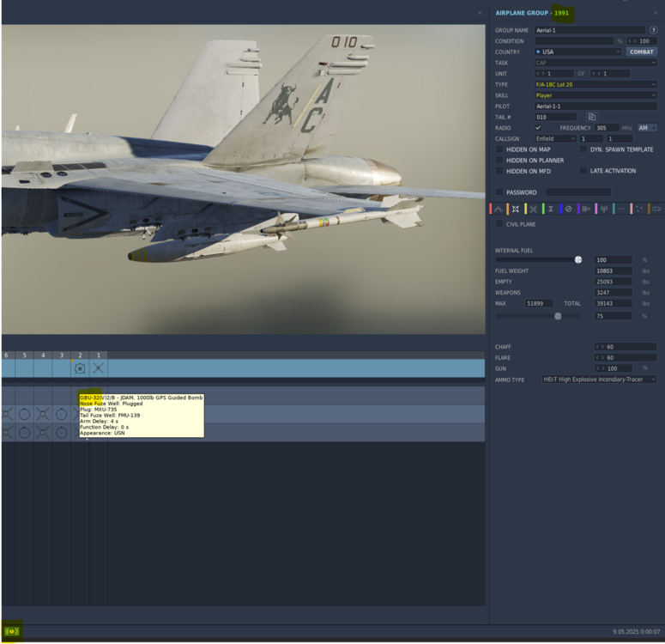Toggle the Civil Plane checkbox

(499, 224)
